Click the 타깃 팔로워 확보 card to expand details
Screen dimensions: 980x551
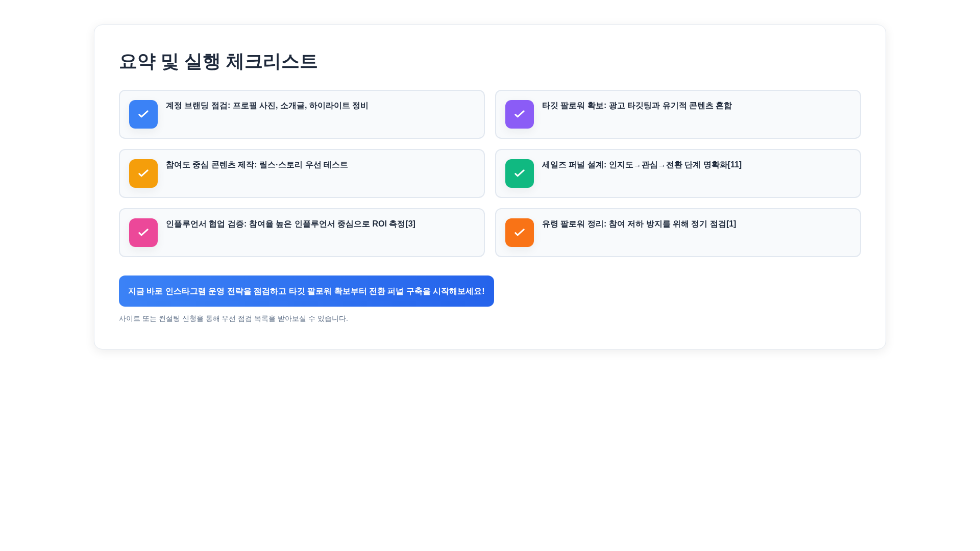[x=677, y=114]
